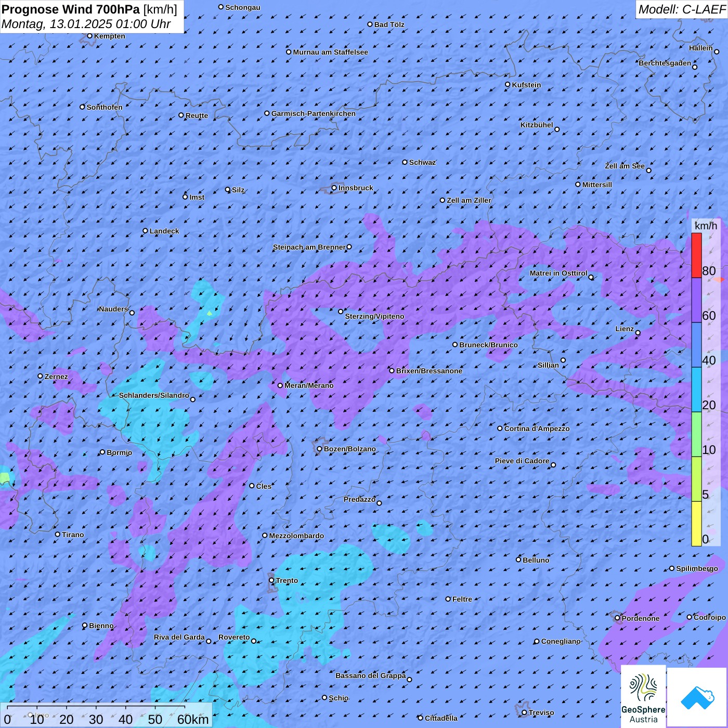This screenshot has height=728, width=728.
Task: Click the Reutte location label
Action: click(x=197, y=115)
